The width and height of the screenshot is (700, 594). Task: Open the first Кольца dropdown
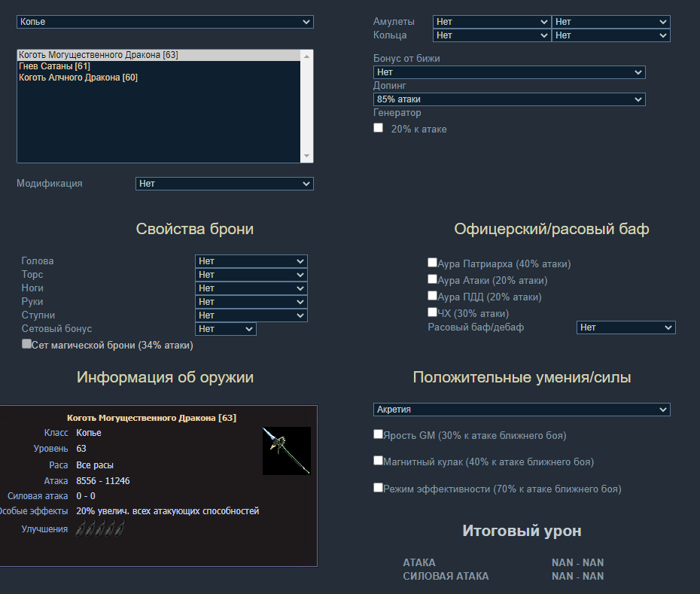click(x=492, y=35)
